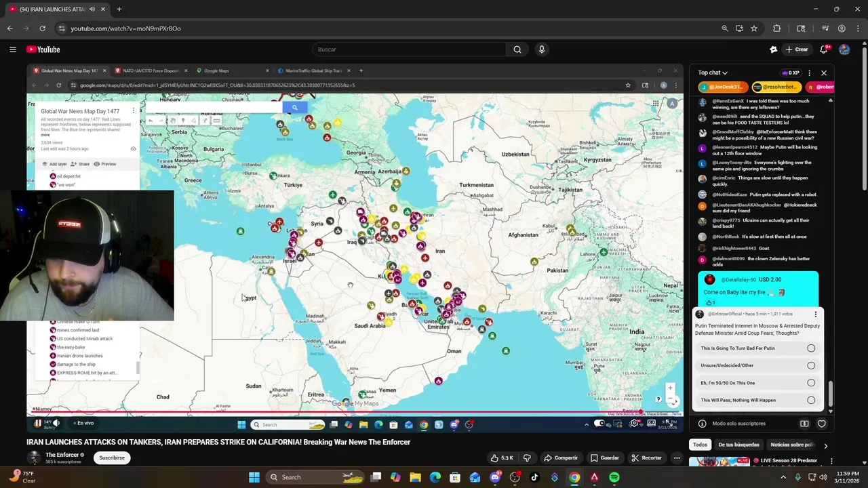Click the Suscribirse button
The image size is (868, 488).
coord(112,457)
